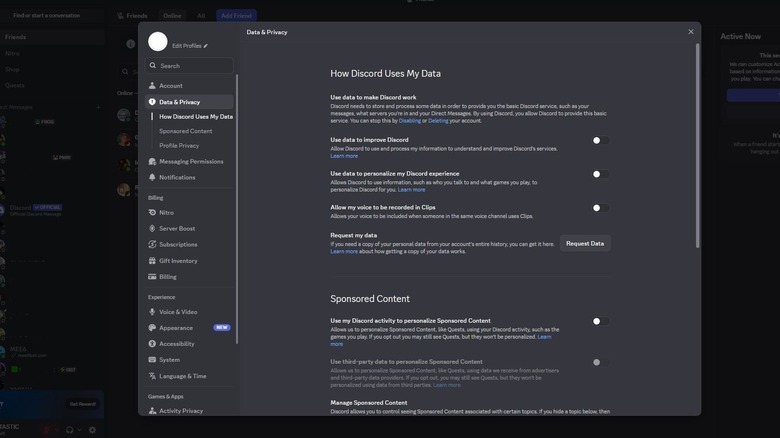Open System monitor icon
Viewport: 780px width, 438px height.
[x=152, y=360]
